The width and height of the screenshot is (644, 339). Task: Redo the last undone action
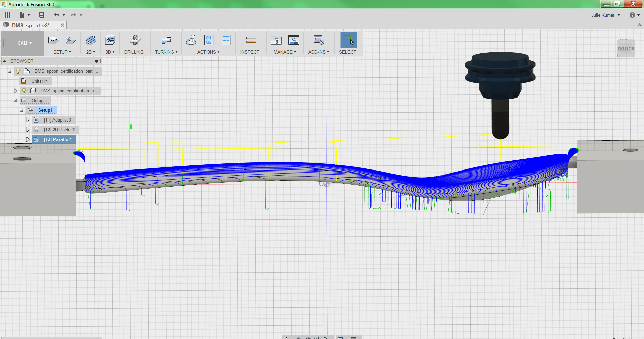pyautogui.click(x=74, y=15)
